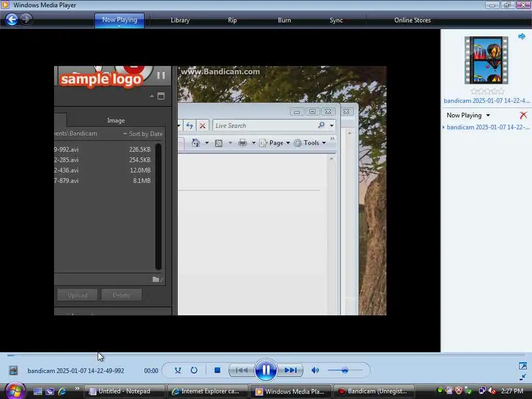
Task: Open the Sync tab
Action: point(336,20)
